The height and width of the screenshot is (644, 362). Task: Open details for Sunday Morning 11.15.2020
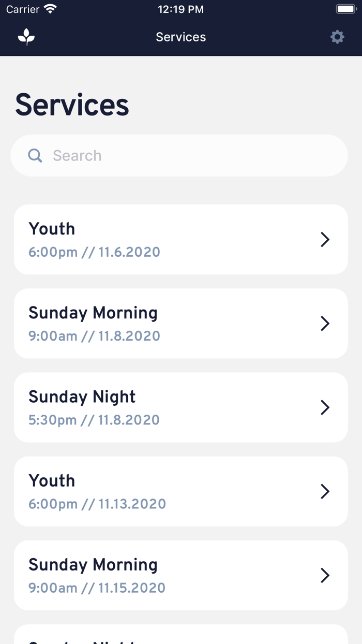click(x=181, y=575)
